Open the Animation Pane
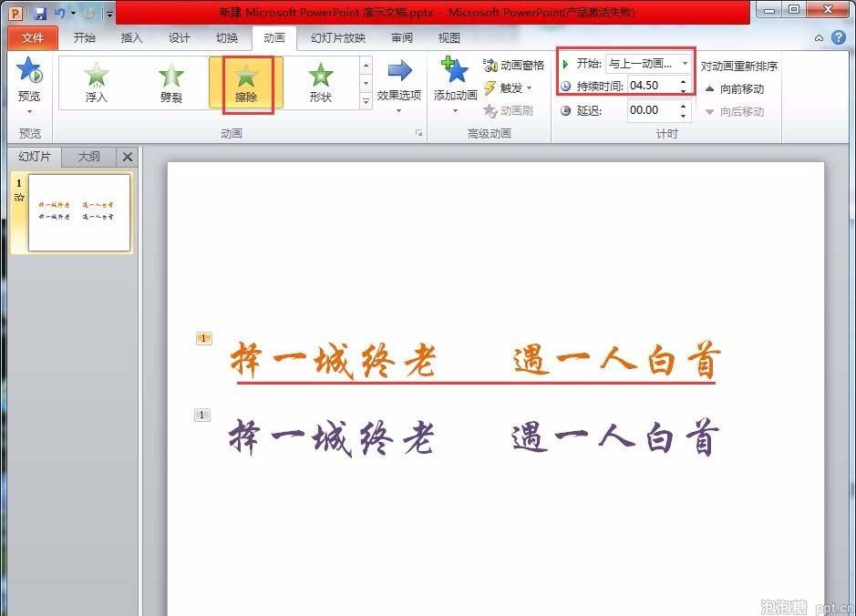 pos(513,66)
